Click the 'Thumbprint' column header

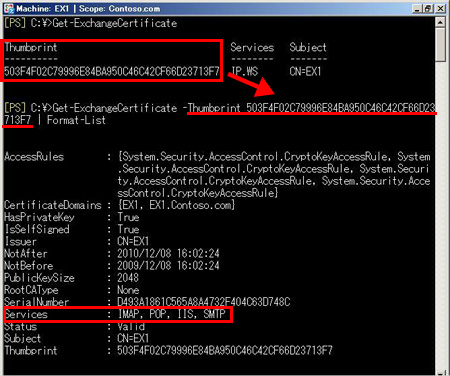coord(31,47)
